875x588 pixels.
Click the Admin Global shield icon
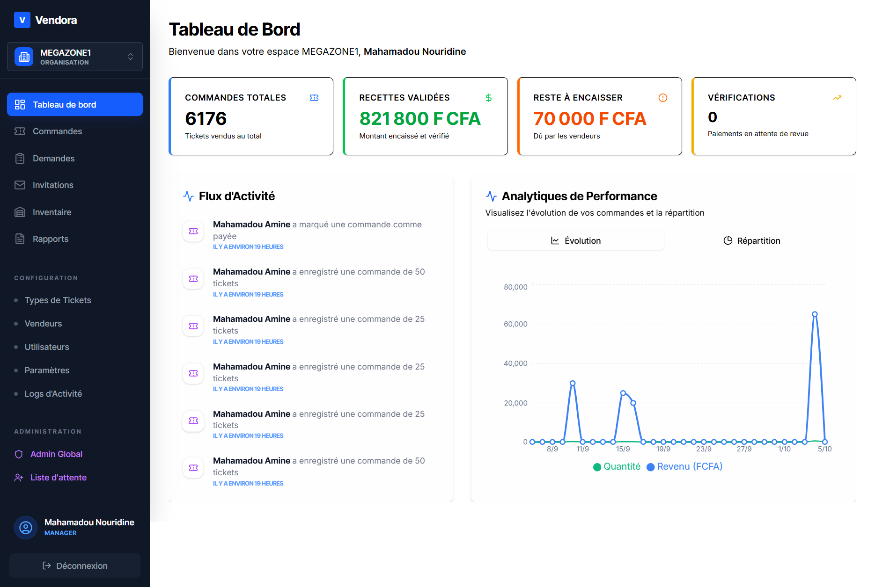[19, 454]
